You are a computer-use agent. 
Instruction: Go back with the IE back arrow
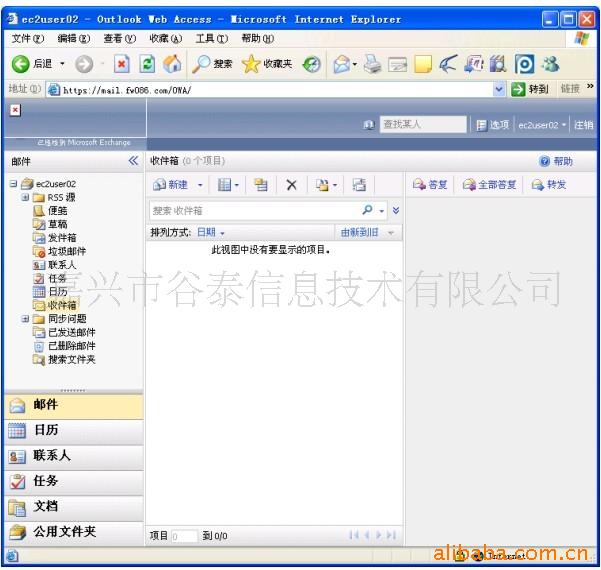click(21, 64)
